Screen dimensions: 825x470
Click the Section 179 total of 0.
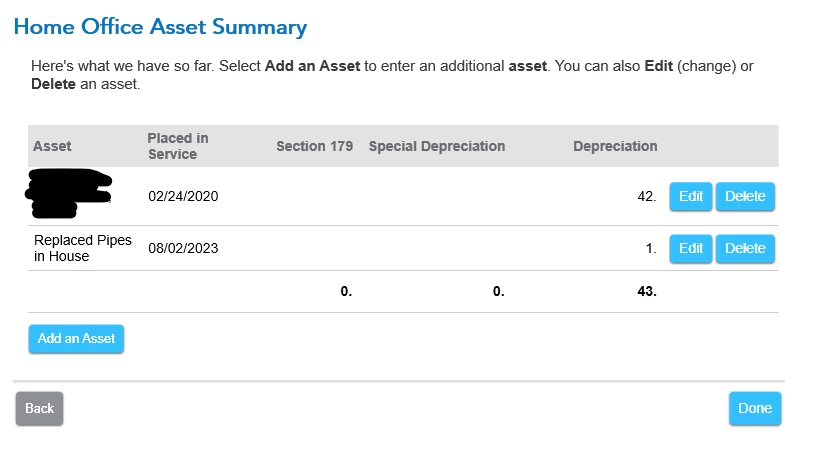[x=346, y=292]
